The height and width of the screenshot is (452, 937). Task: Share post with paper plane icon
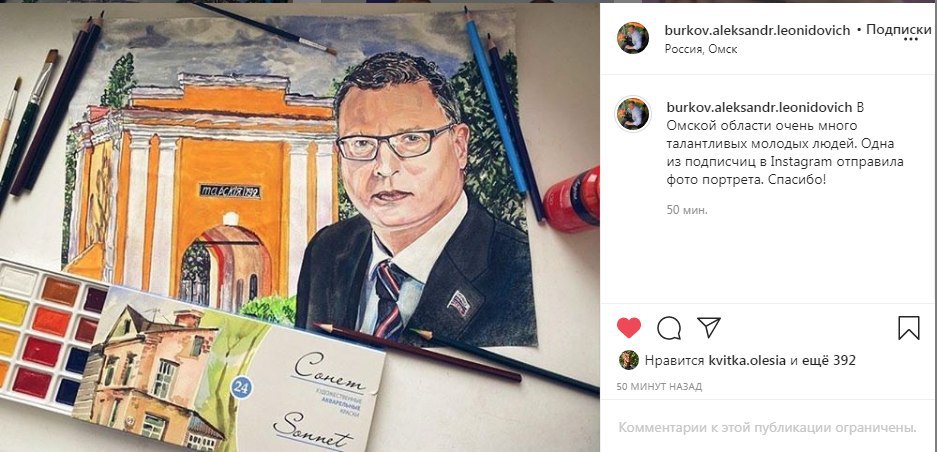click(x=709, y=327)
